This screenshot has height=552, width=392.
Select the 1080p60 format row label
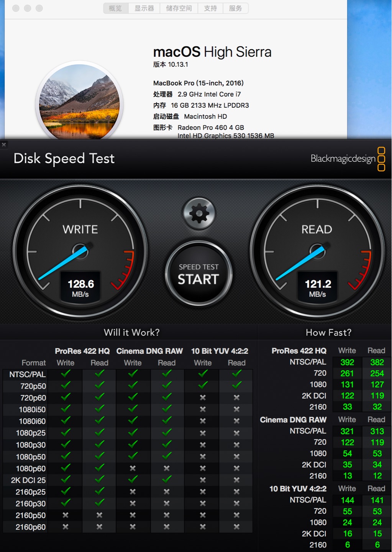(31, 469)
